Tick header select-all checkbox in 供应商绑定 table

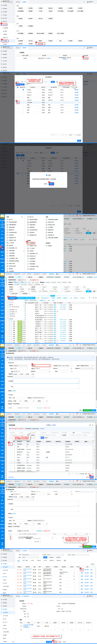(x=18, y=87)
